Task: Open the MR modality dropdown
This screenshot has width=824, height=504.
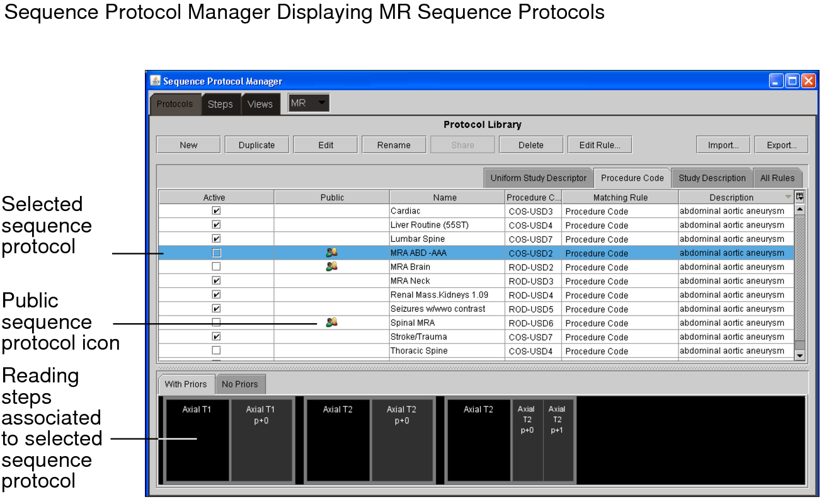Action: 309,103
